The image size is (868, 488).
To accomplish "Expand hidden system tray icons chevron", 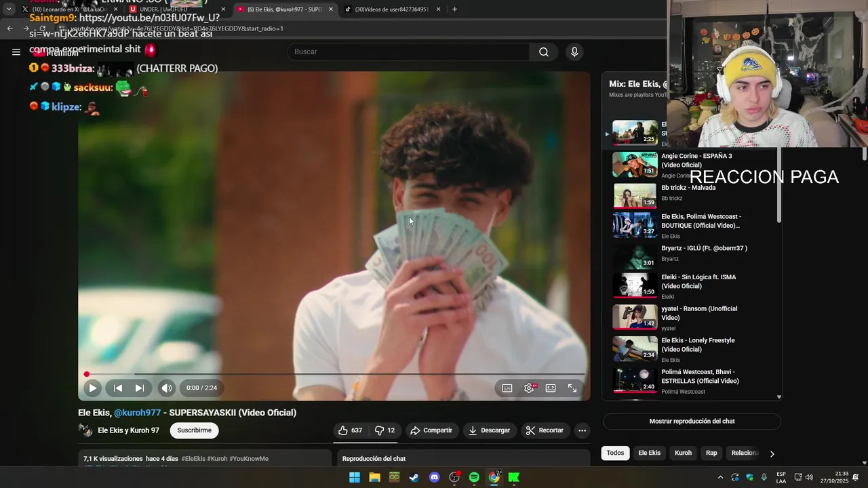I will pyautogui.click(x=720, y=477).
